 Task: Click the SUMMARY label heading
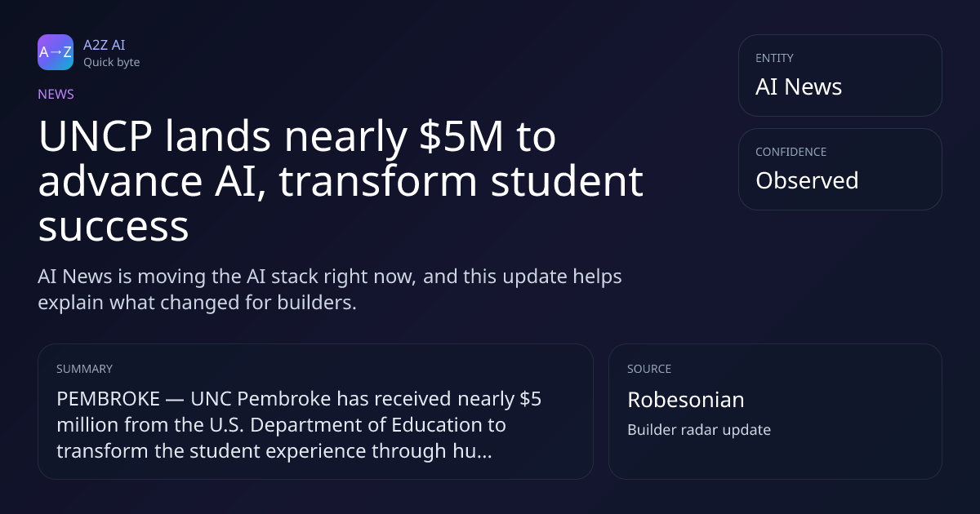pyautogui.click(x=84, y=369)
